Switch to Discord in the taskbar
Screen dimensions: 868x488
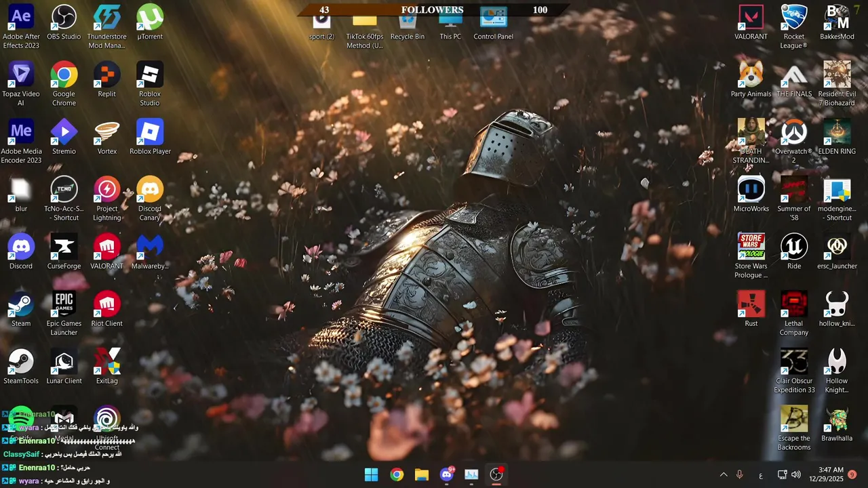(x=447, y=474)
